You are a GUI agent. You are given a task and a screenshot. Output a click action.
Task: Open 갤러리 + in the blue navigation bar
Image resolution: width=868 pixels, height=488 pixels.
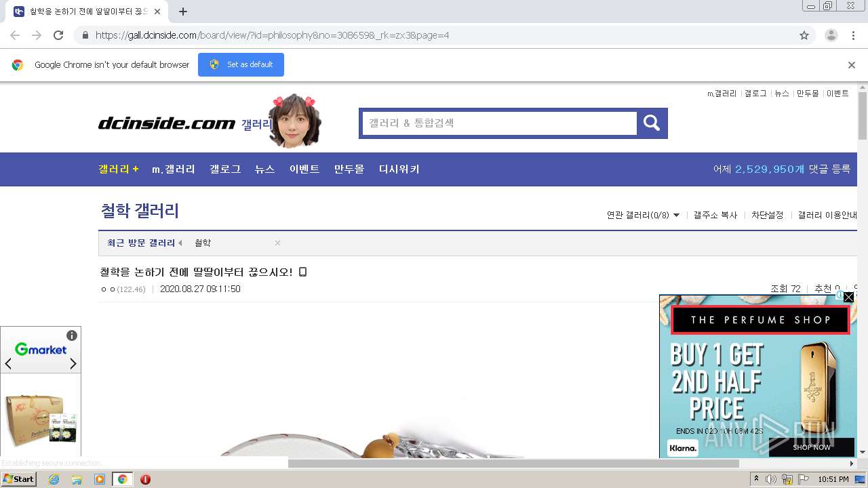pos(119,169)
